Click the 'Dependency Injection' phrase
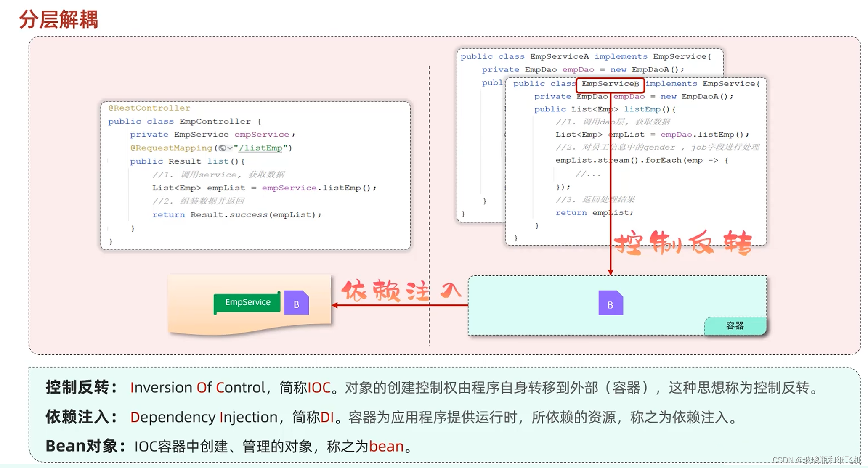 pos(204,417)
